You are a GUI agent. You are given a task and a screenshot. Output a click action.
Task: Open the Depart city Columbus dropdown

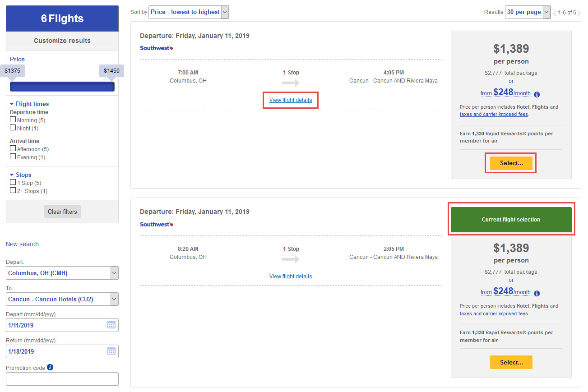tap(62, 273)
